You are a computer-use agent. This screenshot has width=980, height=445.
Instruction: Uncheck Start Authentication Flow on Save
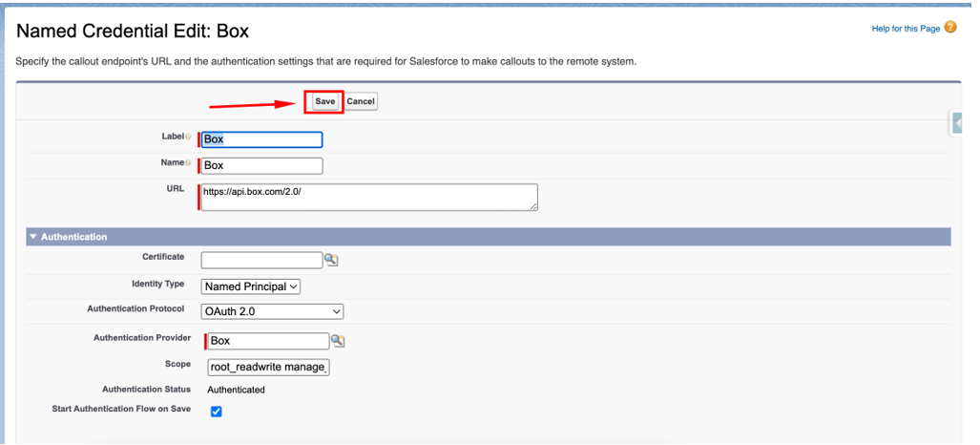217,412
